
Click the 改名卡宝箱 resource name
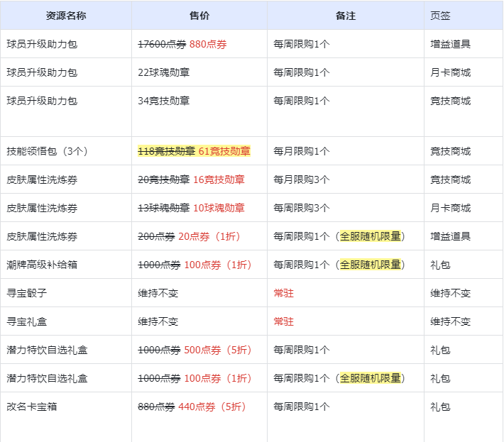click(x=32, y=407)
